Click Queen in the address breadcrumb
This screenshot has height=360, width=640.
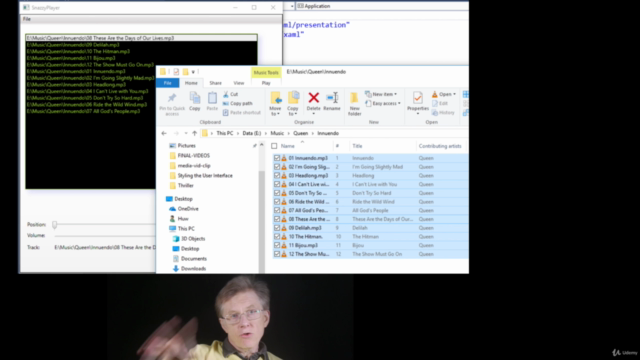301,133
